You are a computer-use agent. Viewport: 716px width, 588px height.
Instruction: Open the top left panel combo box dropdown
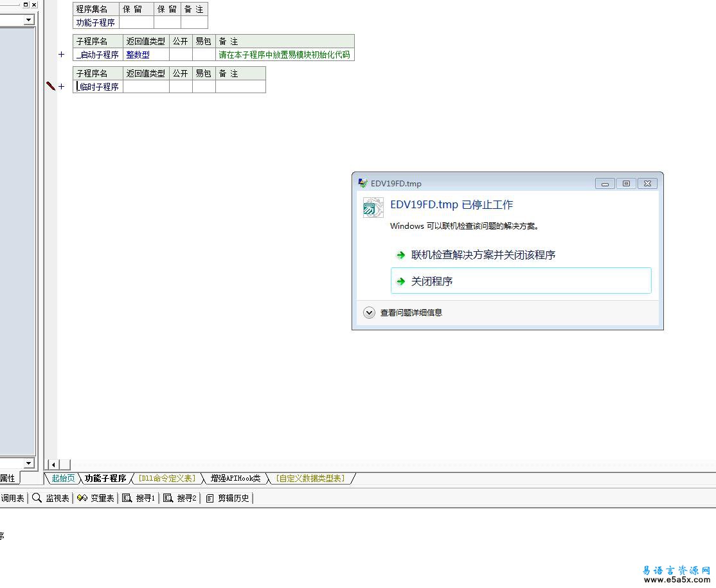29,20
